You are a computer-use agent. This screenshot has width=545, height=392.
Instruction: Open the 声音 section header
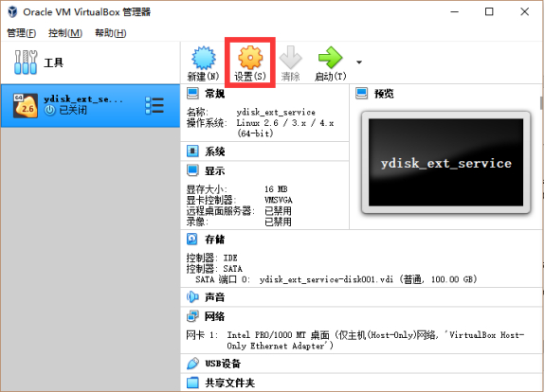click(x=215, y=297)
